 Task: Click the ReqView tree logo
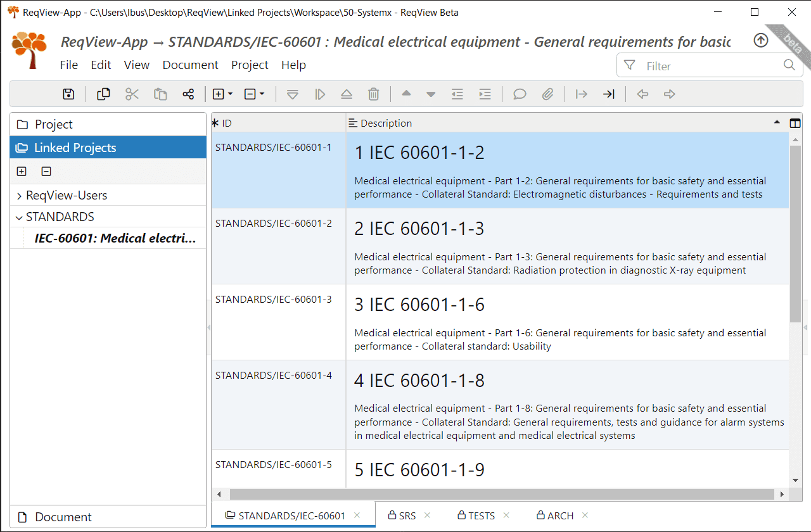tap(29, 50)
